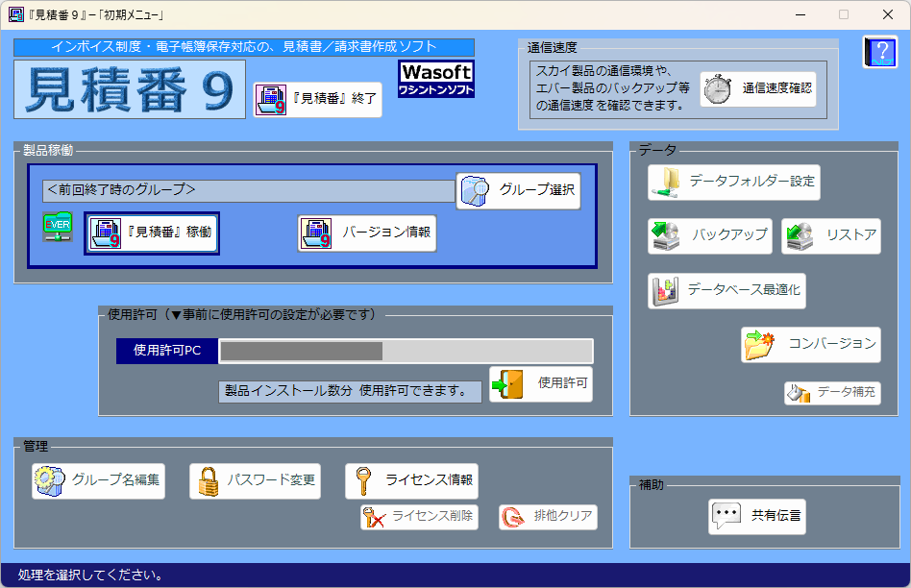Viewport: 911px width, 588px height.
Task: Open the コンバージョン tool
Action: click(x=810, y=345)
